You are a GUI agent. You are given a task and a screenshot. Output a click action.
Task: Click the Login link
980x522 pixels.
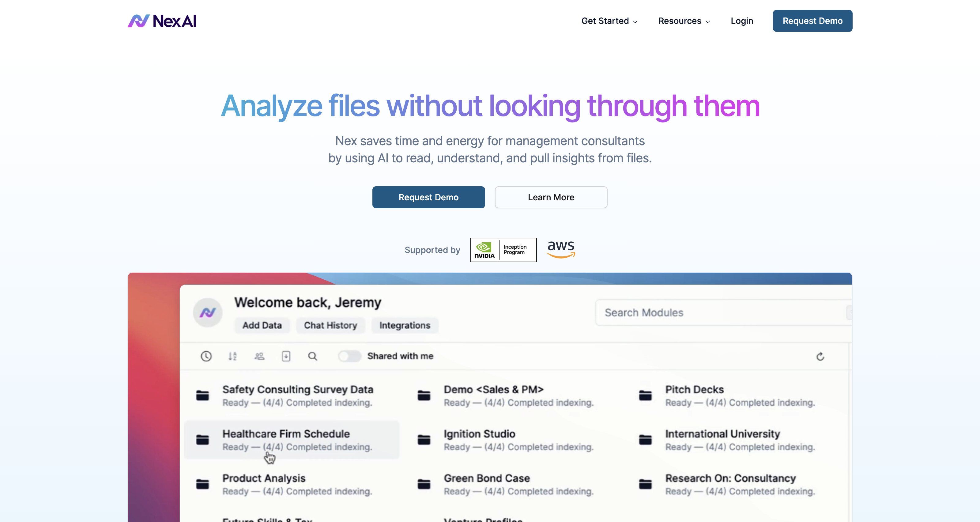(741, 21)
